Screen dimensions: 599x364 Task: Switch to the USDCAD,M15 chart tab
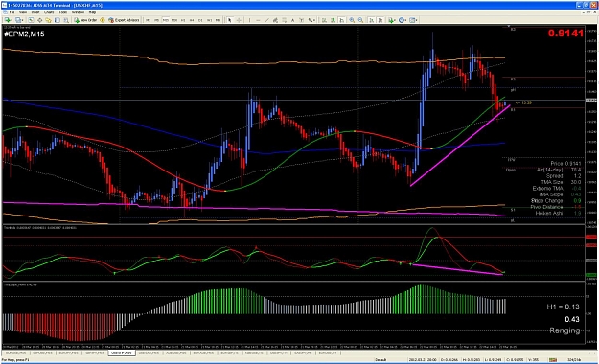click(x=149, y=353)
